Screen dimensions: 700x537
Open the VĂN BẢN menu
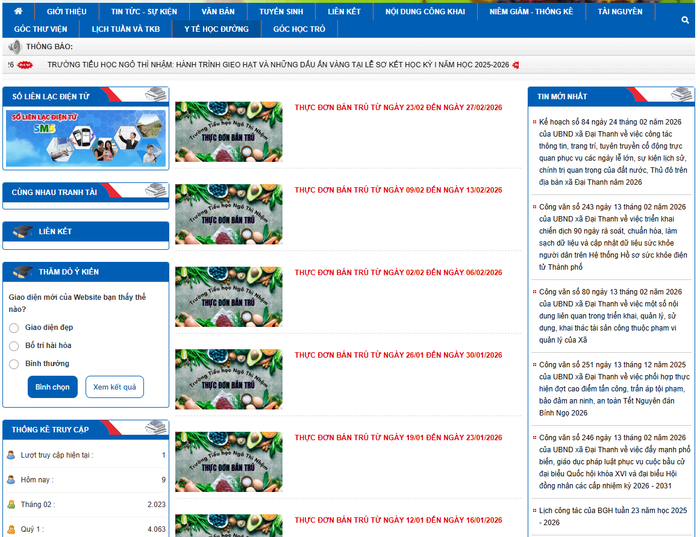218,12
